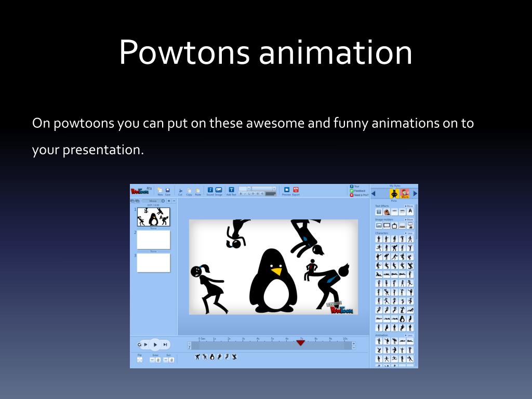Toggle underline text formatting
Viewport: 532px width, 399px height.
249,193
